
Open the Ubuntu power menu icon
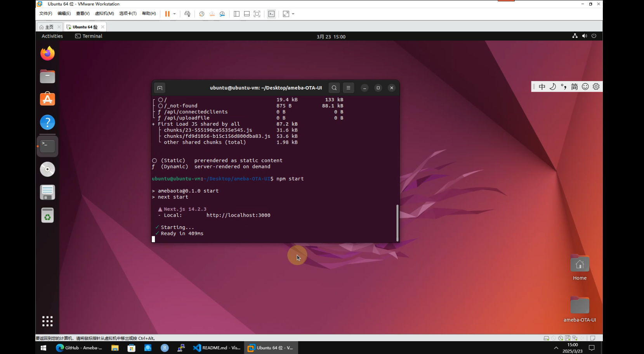click(x=594, y=36)
